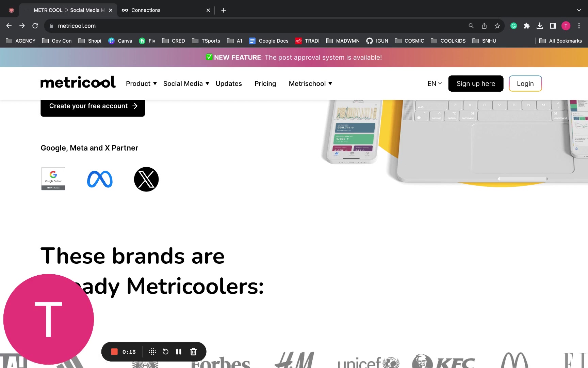This screenshot has width=588, height=368.
Task: Open browser Downloads icon
Action: 540,26
